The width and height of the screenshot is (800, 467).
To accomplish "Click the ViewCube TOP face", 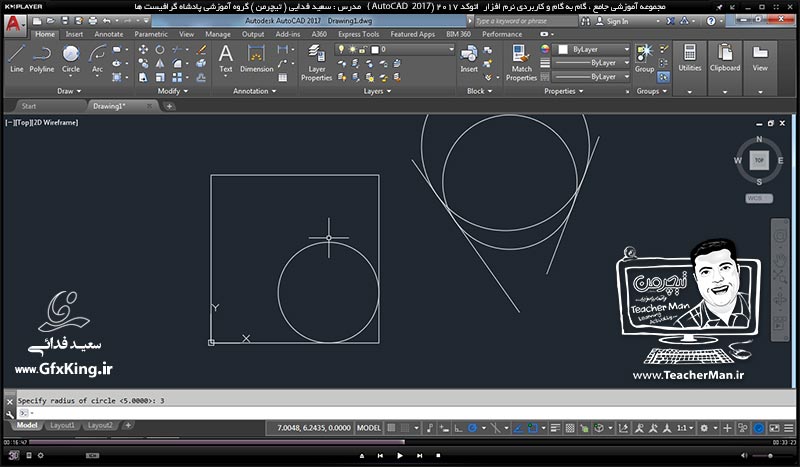I will coord(759,160).
